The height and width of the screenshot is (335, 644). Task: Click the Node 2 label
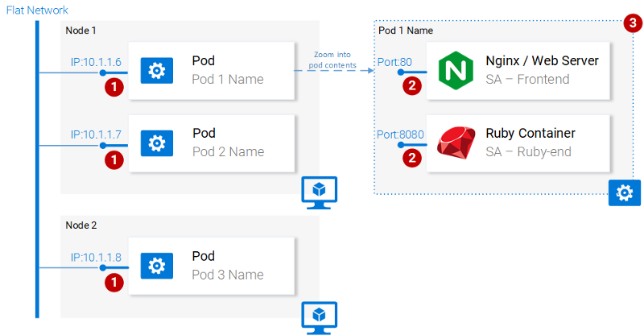pos(80,225)
